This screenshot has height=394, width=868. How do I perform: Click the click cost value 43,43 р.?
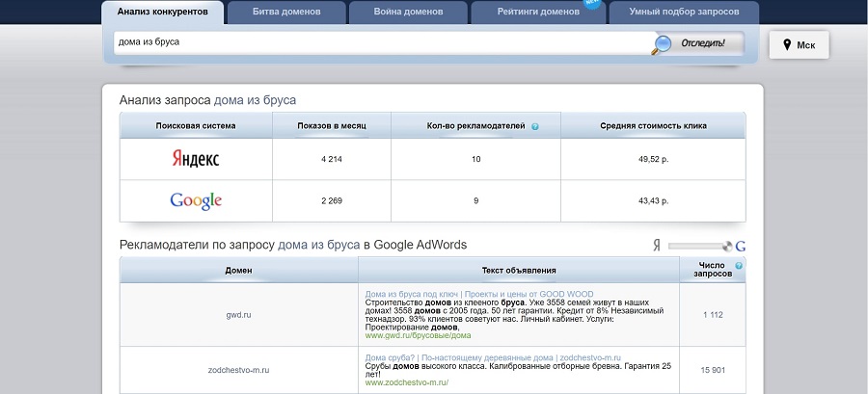653,201
